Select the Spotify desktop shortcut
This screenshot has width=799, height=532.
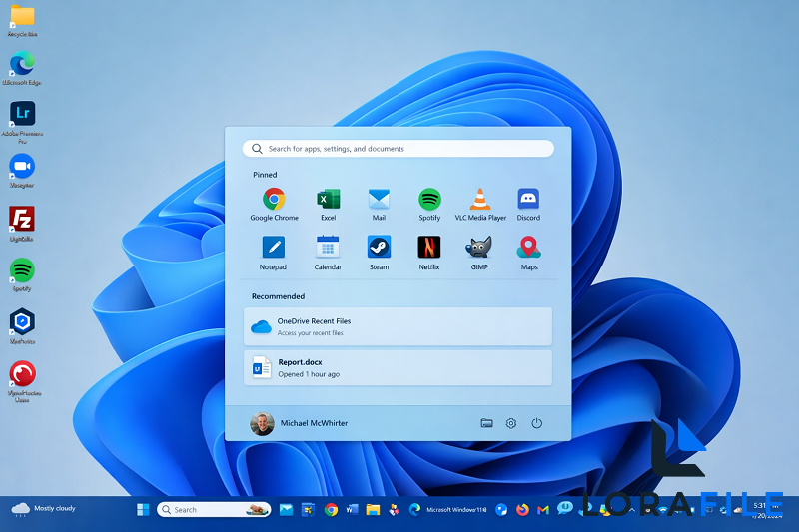(x=22, y=274)
